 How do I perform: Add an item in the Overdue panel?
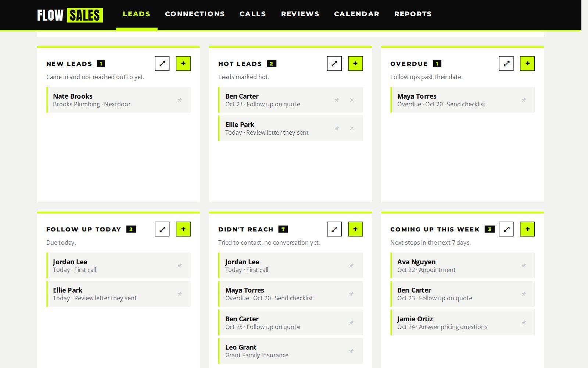coord(527,63)
